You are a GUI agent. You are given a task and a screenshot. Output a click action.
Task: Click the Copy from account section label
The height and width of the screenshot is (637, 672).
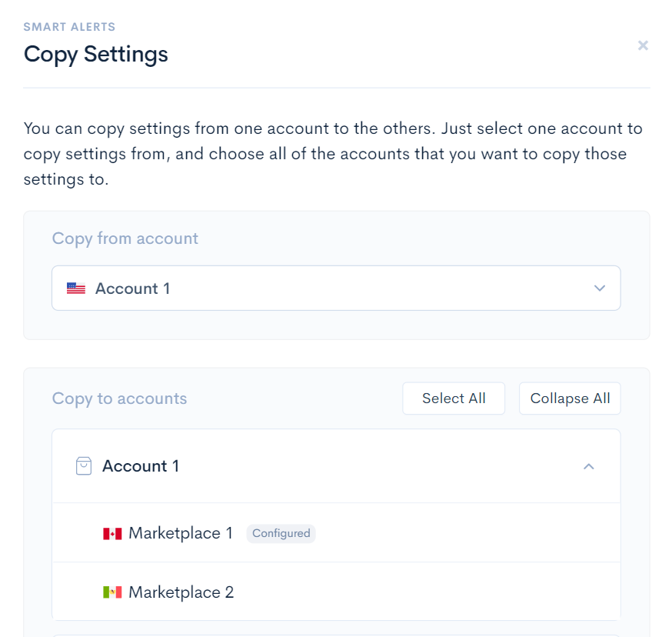click(125, 238)
